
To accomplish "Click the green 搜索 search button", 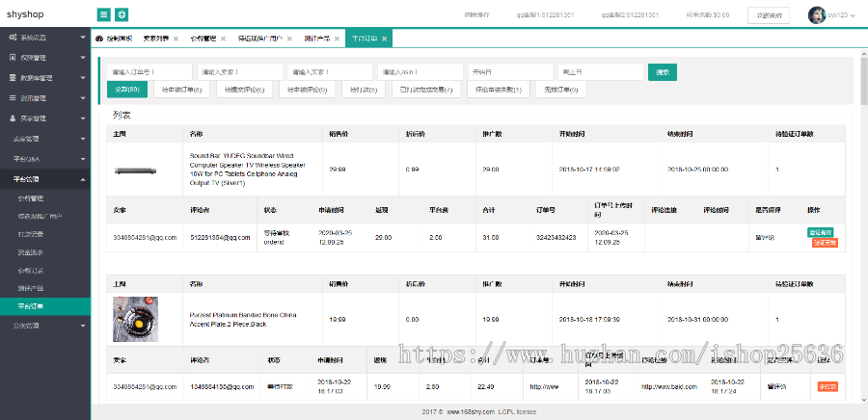I will pyautogui.click(x=663, y=72).
